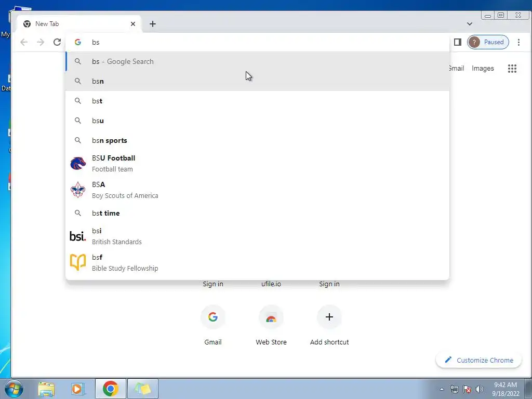Open the Sticky Notes taskbar icon
532x399 pixels.
(142, 389)
